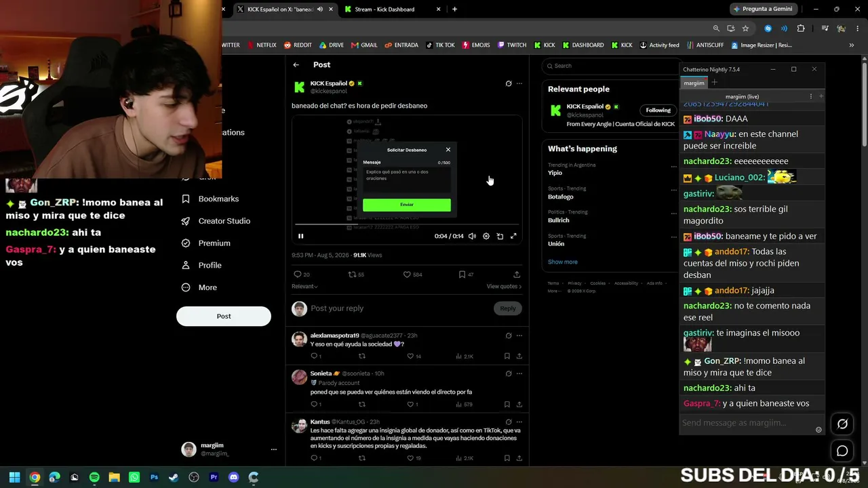Click Pregunta a Gemini button
This screenshot has height=488, width=868.
(x=762, y=9)
